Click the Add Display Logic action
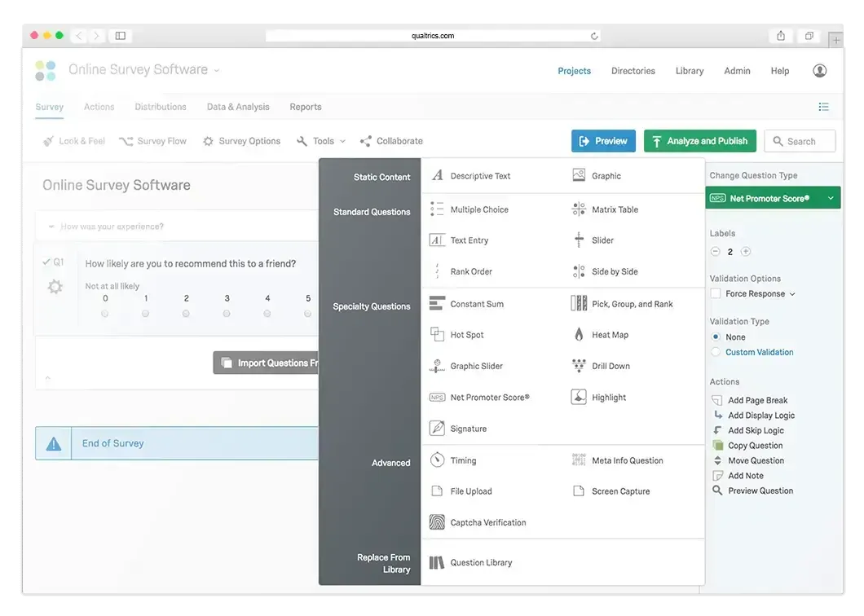This screenshot has width=864, height=616. 753,415
